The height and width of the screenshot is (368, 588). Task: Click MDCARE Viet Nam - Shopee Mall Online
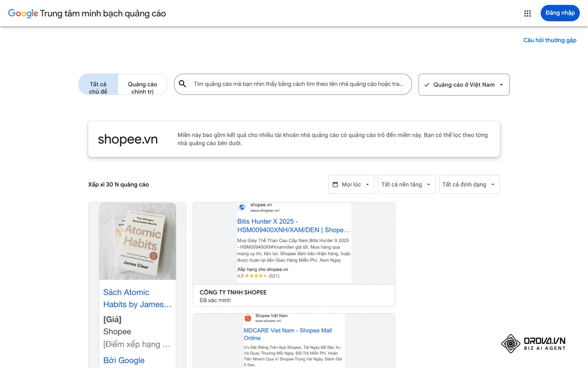click(288, 334)
